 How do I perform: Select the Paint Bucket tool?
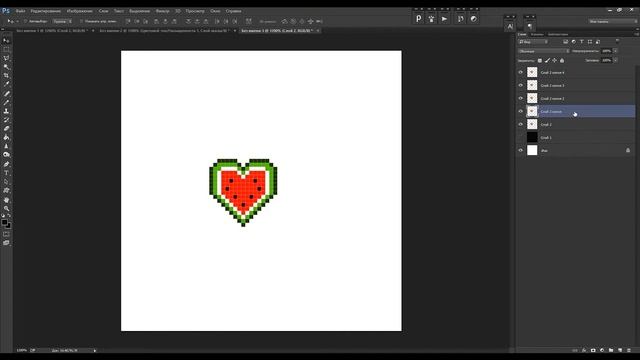click(6, 138)
